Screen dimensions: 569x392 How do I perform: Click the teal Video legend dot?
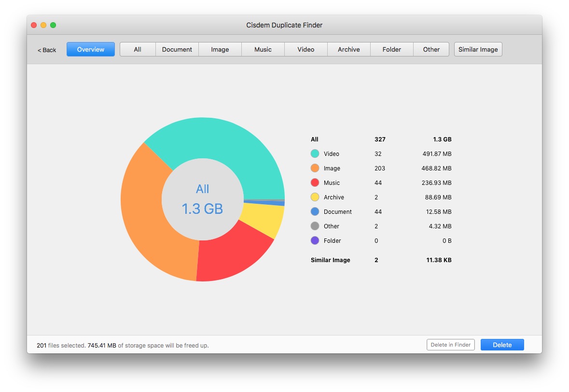pyautogui.click(x=314, y=154)
